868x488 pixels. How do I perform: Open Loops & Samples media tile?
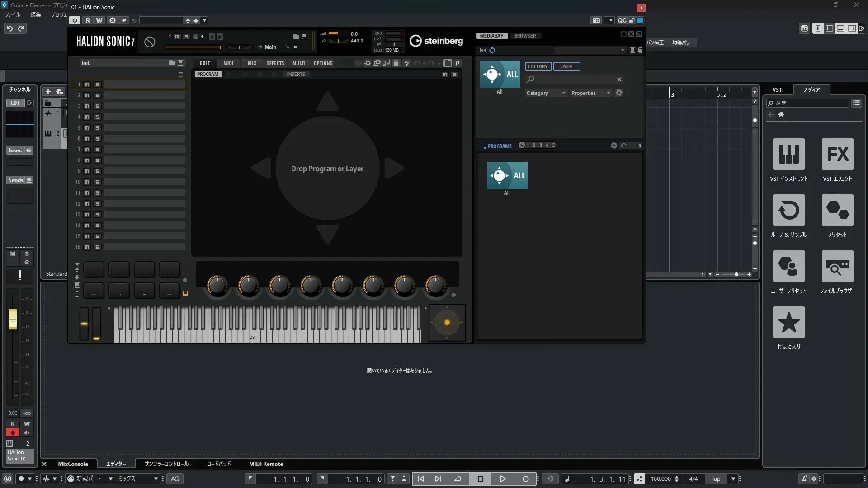(788, 210)
